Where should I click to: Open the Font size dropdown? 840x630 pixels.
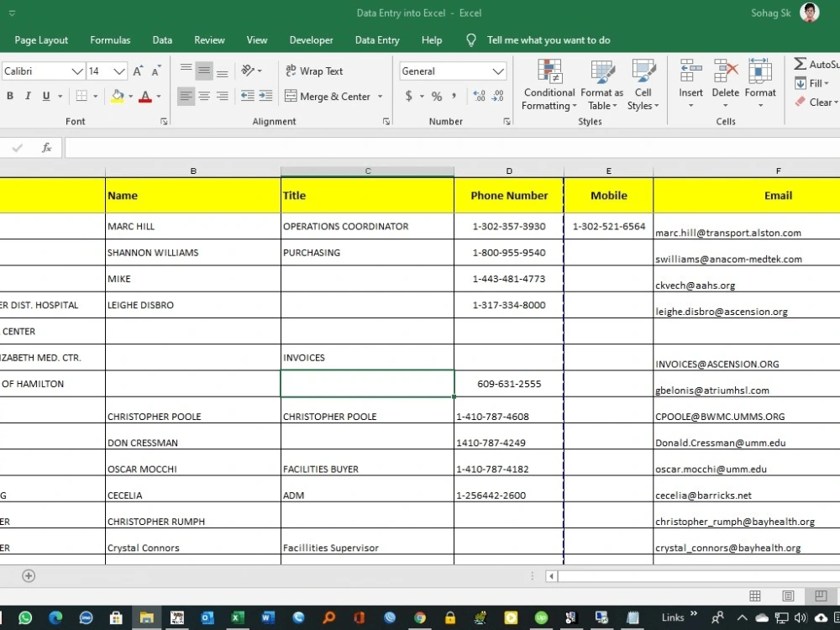click(119, 71)
